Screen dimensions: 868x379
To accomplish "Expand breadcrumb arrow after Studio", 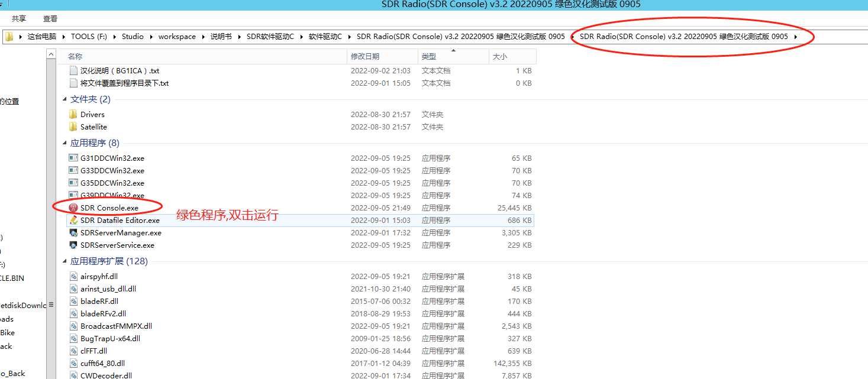I will point(151,37).
